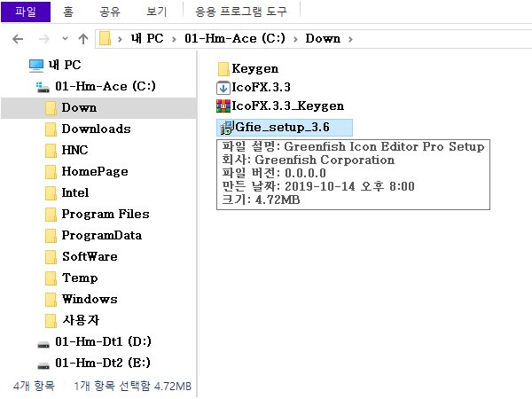Click the 내 PC computer icon in the tree
Viewport: 532px width, 399px height.
tap(36, 66)
